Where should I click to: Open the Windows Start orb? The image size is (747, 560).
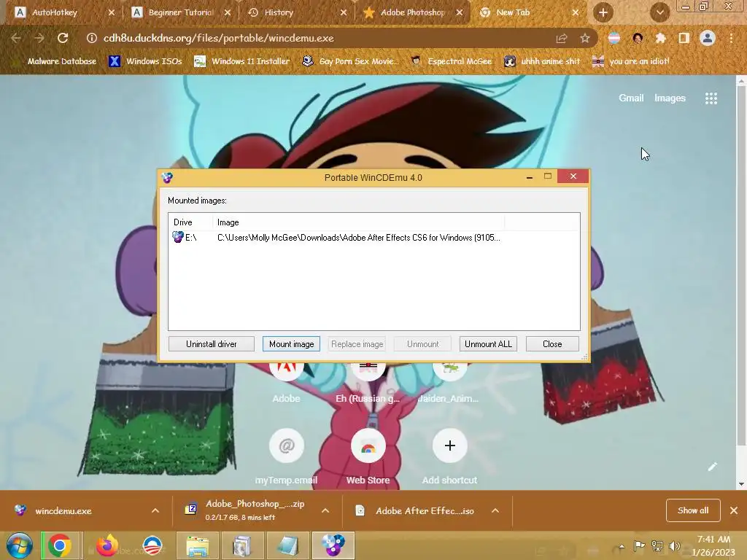pos(20,545)
